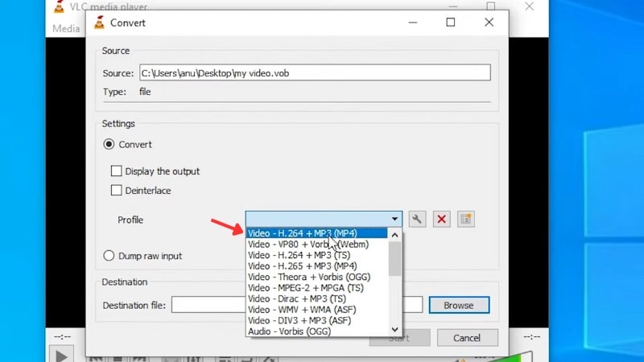Choose Video - VP80 + Vorbis (Webm) profile
644x362 pixels.
[316, 245]
